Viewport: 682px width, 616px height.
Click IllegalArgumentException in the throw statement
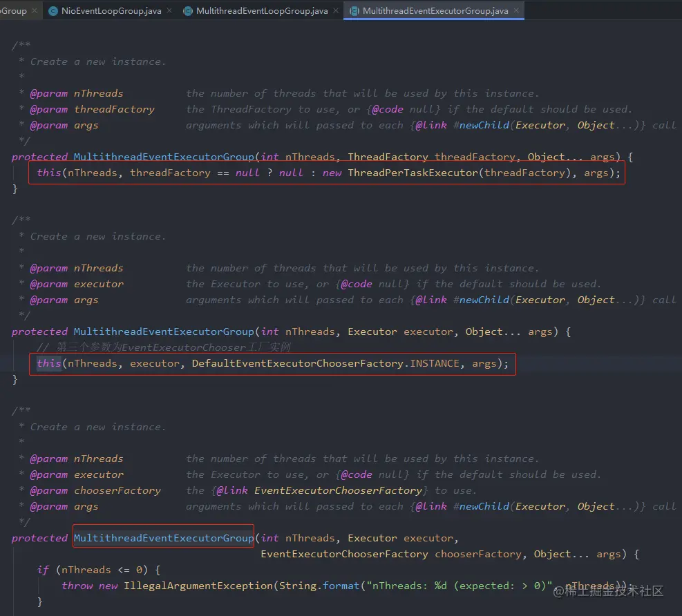click(198, 586)
